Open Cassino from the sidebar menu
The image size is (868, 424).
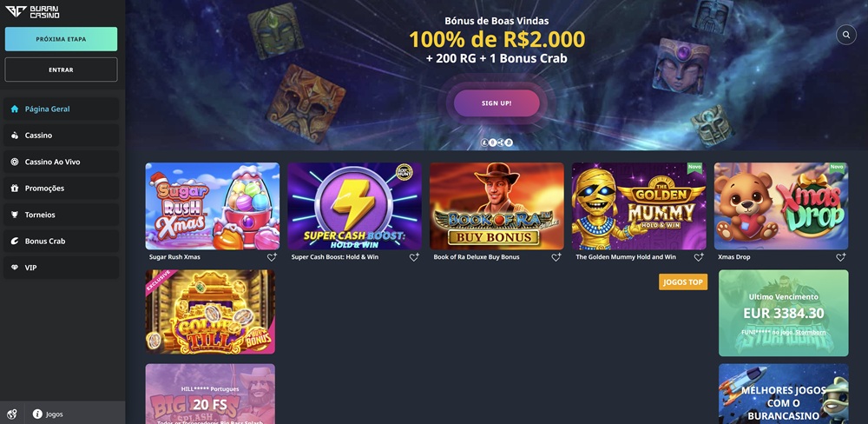coord(61,136)
